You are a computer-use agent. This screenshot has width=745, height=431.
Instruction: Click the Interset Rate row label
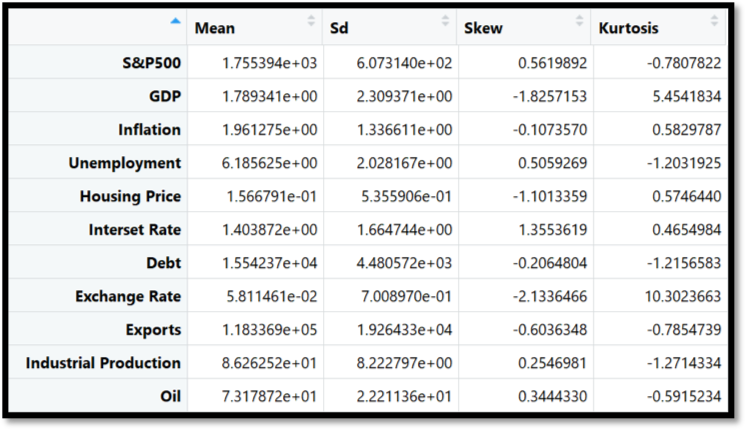point(135,230)
